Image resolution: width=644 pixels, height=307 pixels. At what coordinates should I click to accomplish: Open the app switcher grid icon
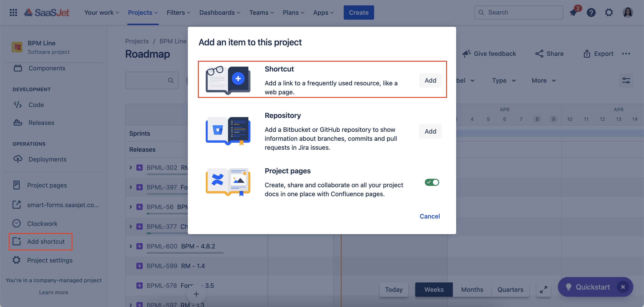13,13
